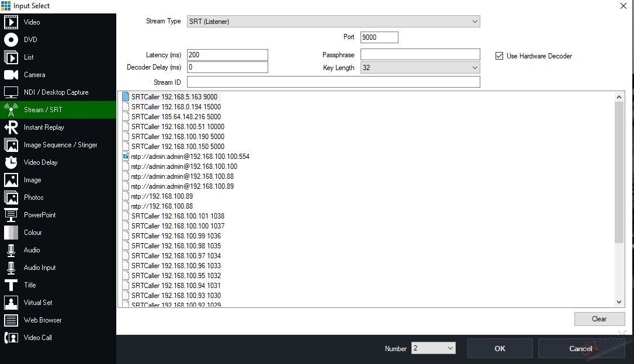
Task: Open the List playlist icon
Action: 11,57
